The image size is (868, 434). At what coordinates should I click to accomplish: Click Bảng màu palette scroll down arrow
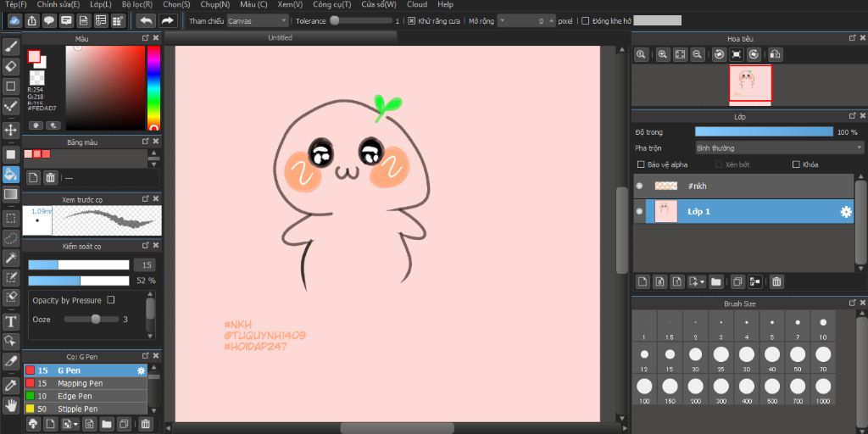pyautogui.click(x=154, y=164)
